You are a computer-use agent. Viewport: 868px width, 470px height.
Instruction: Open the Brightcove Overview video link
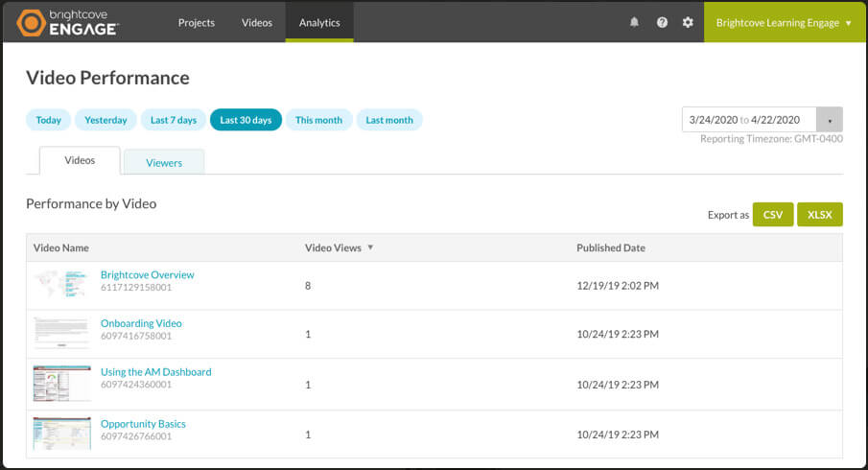(148, 274)
